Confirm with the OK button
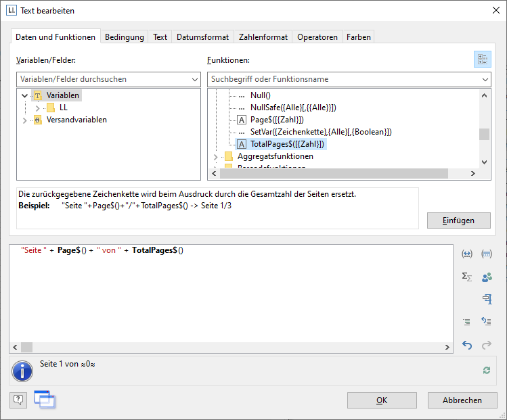Viewport: 507px width, 420px height. point(382,400)
